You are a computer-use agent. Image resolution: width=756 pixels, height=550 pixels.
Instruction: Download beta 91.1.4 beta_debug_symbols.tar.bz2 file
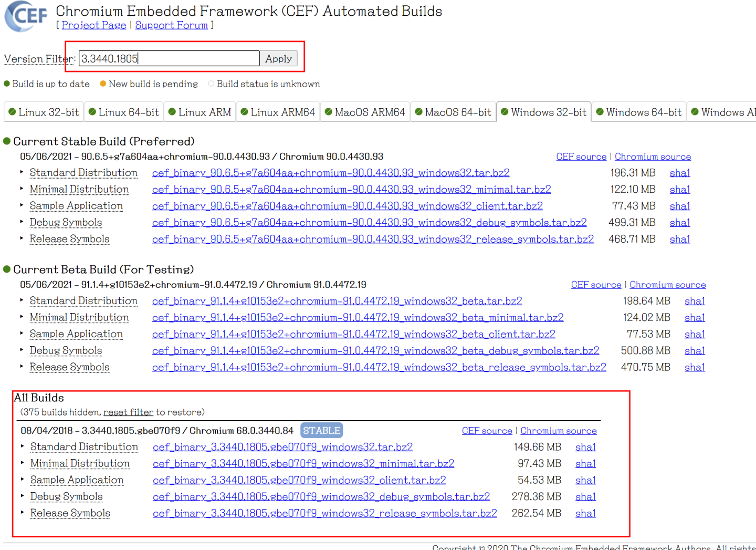[x=376, y=350]
